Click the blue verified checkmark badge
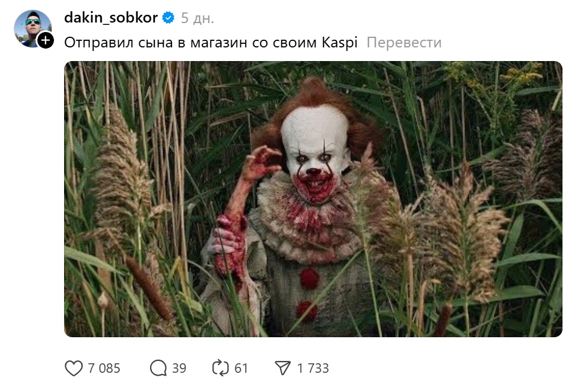588x387 pixels. pos(169,18)
